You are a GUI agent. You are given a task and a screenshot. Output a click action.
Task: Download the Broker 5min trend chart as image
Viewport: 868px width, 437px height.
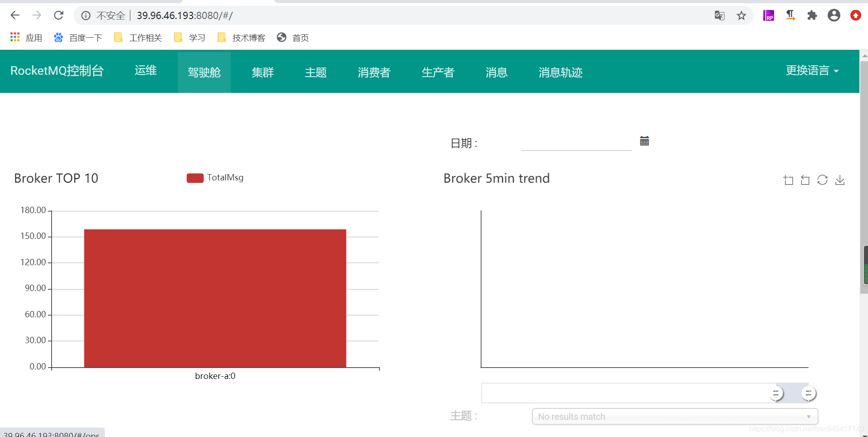pyautogui.click(x=840, y=180)
